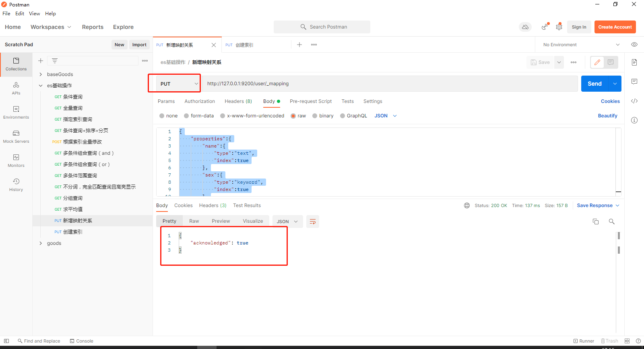Image resolution: width=644 pixels, height=349 pixels.
Task: Open the No Environment dropdown
Action: (x=581, y=45)
